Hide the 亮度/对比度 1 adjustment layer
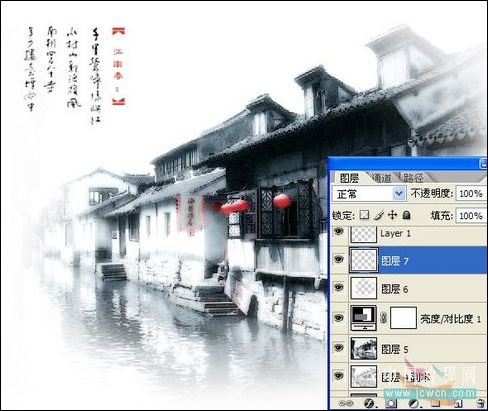The width and height of the screenshot is (488, 411). (339, 318)
